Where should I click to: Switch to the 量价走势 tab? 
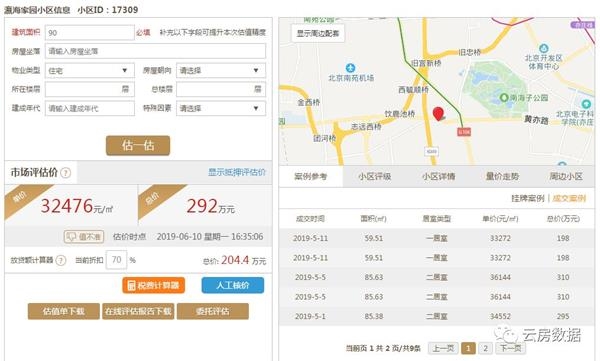coord(502,176)
